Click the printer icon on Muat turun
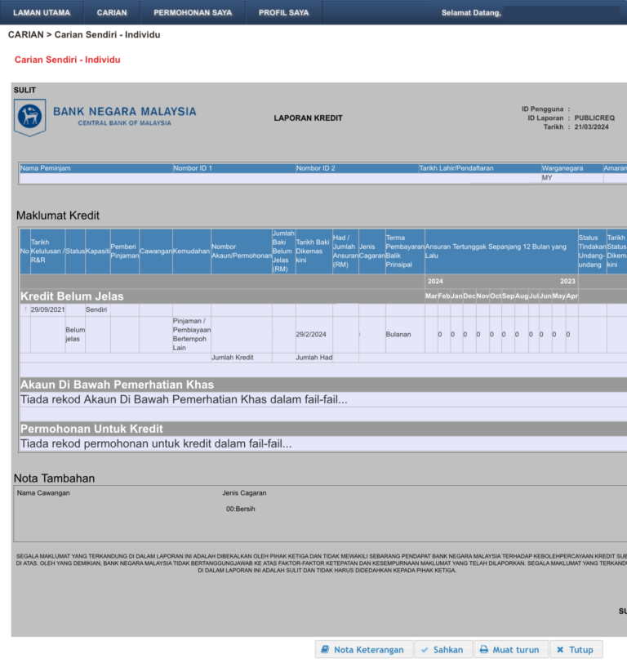The image size is (627, 672). [484, 650]
